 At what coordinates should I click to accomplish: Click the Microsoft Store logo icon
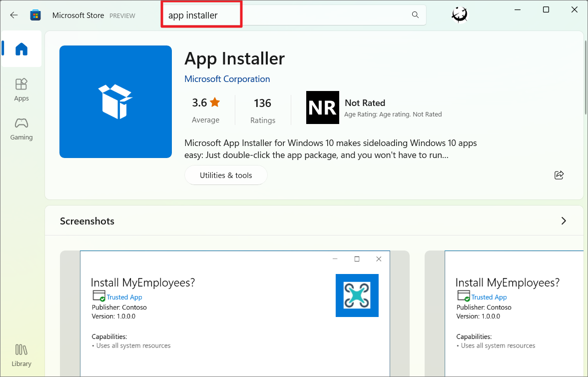coord(35,15)
